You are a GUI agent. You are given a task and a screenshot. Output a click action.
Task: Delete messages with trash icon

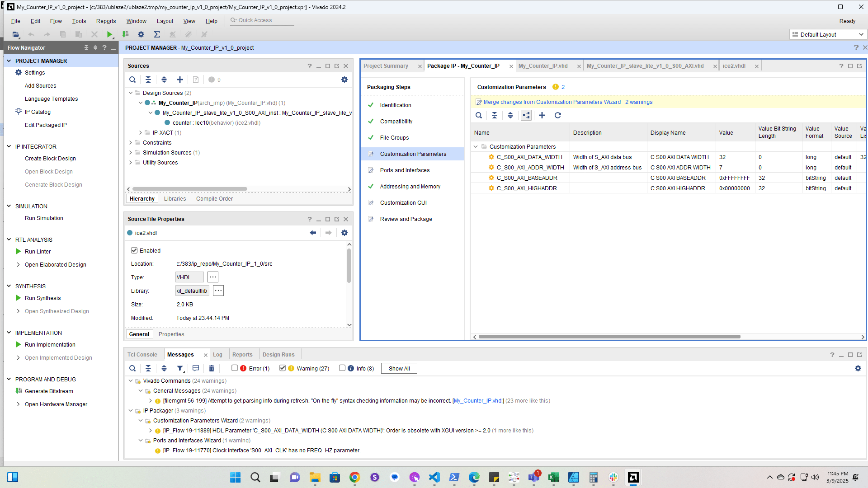tap(211, 368)
